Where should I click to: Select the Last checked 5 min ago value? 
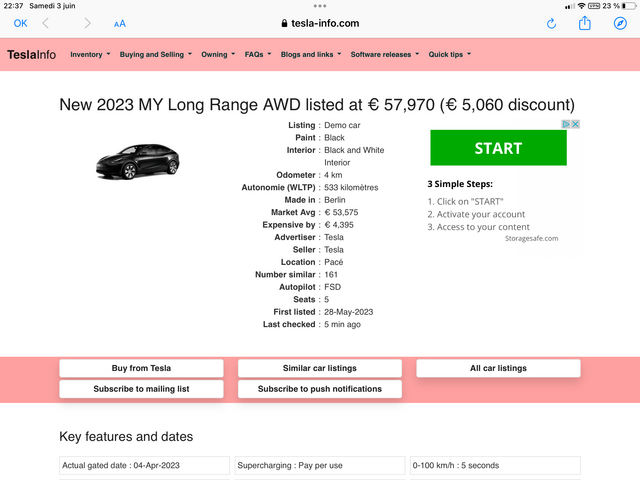coord(342,324)
